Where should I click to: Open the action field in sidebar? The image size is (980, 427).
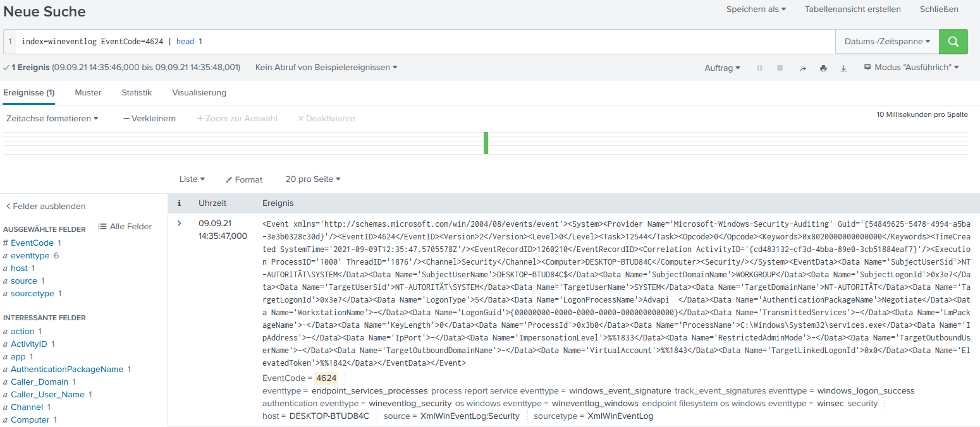point(23,331)
